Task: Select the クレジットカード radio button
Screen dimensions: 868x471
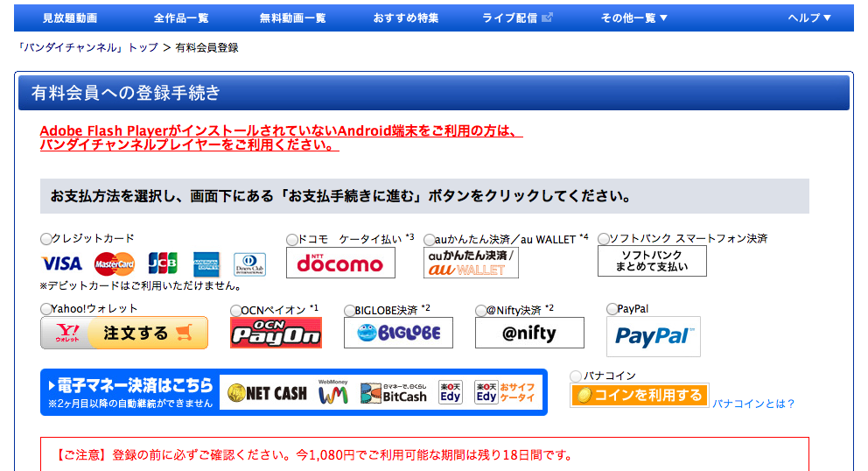Action: tap(46, 239)
